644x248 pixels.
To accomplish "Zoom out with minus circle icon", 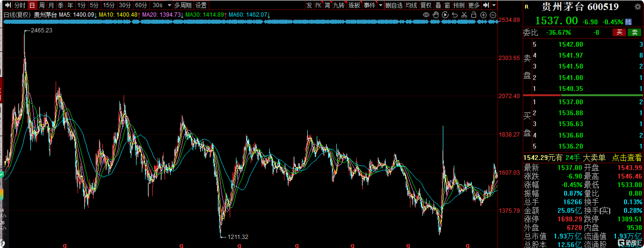I will 493,15.
